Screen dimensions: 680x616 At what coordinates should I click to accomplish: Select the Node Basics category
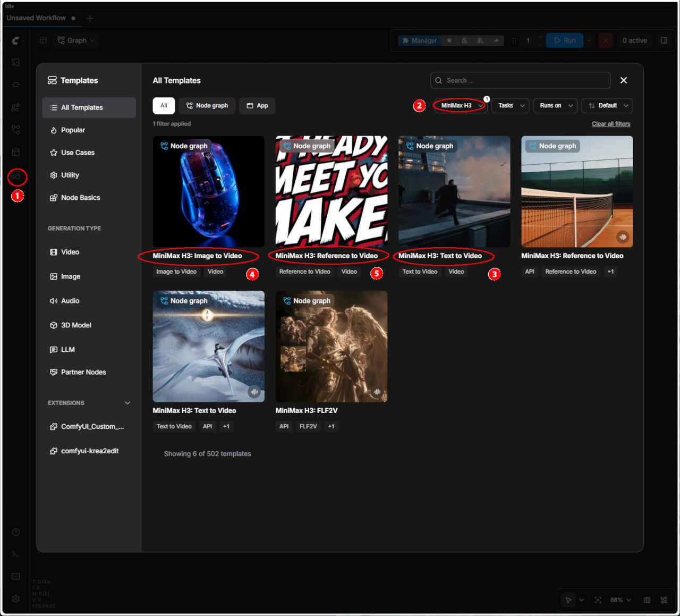[x=89, y=198]
